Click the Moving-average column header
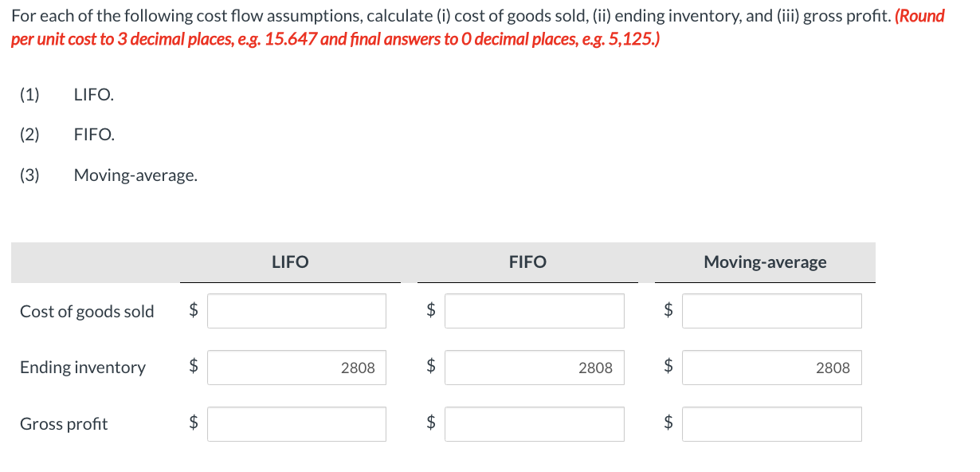The width and height of the screenshot is (980, 472). tap(764, 262)
